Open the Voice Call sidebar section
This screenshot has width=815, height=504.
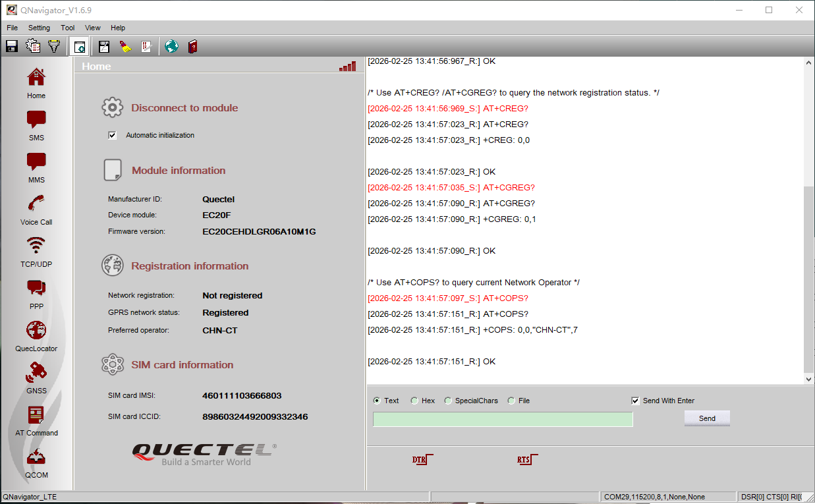[36, 210]
